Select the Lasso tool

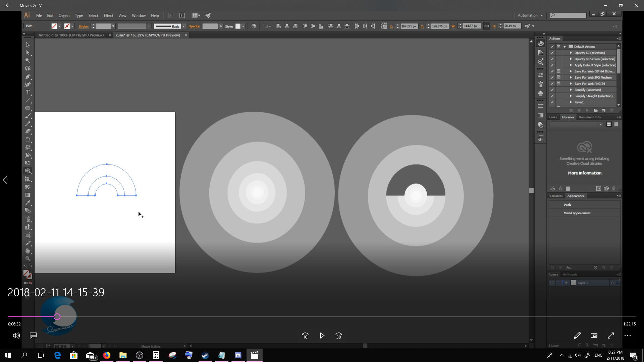pos(28,68)
